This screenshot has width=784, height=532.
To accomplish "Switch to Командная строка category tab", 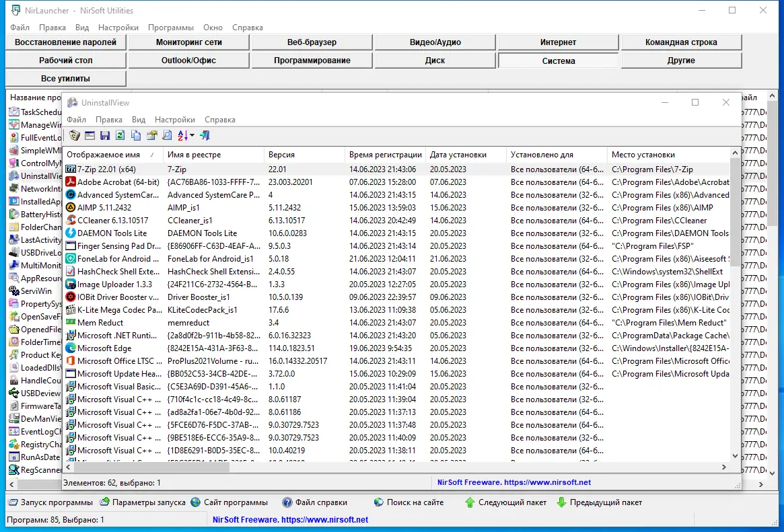I will click(681, 42).
